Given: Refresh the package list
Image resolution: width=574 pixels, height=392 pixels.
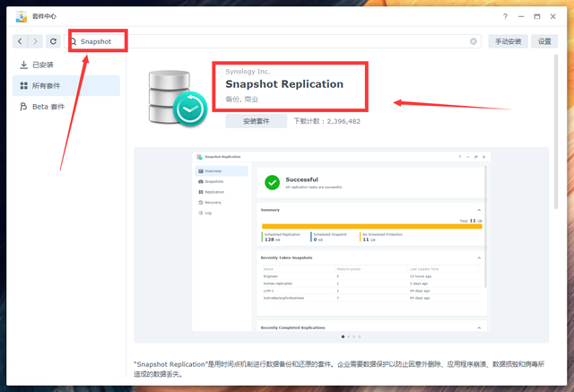Looking at the screenshot, I should (x=53, y=41).
